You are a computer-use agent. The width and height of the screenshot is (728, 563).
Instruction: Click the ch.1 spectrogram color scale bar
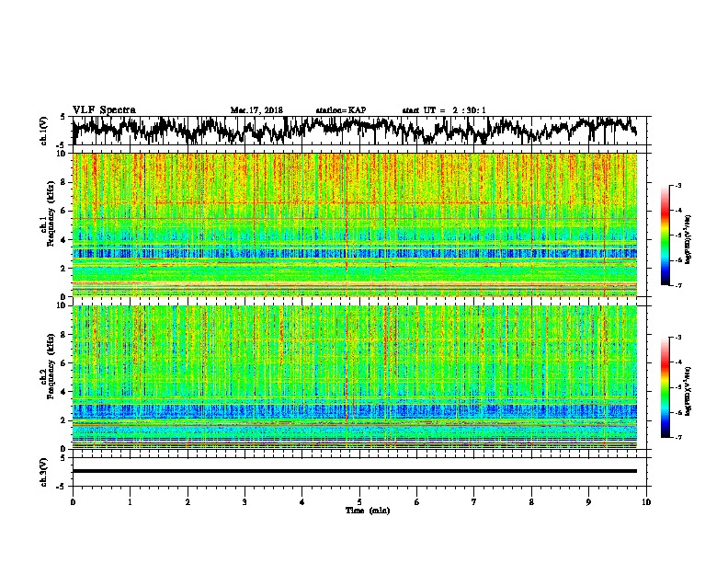(665, 236)
